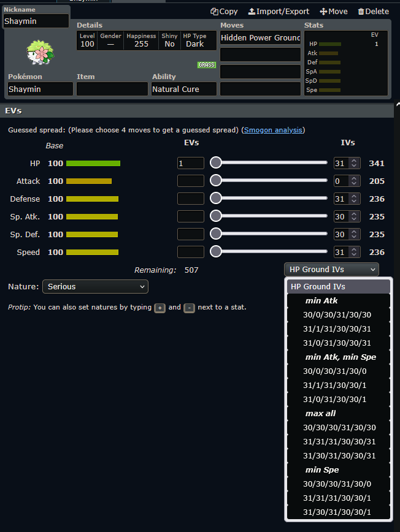Click the Copy icon button
Image resolution: width=400 pixels, height=532 pixels.
(x=224, y=12)
